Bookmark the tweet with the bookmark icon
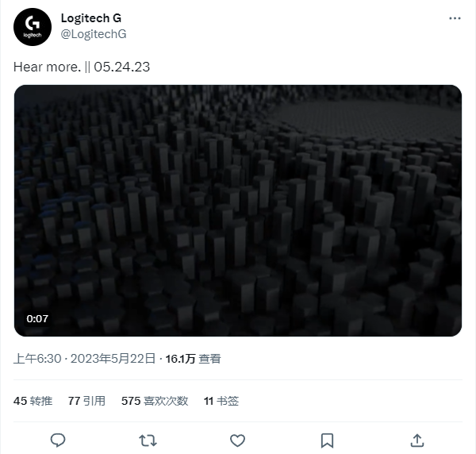This screenshot has height=454, width=476. [327, 441]
